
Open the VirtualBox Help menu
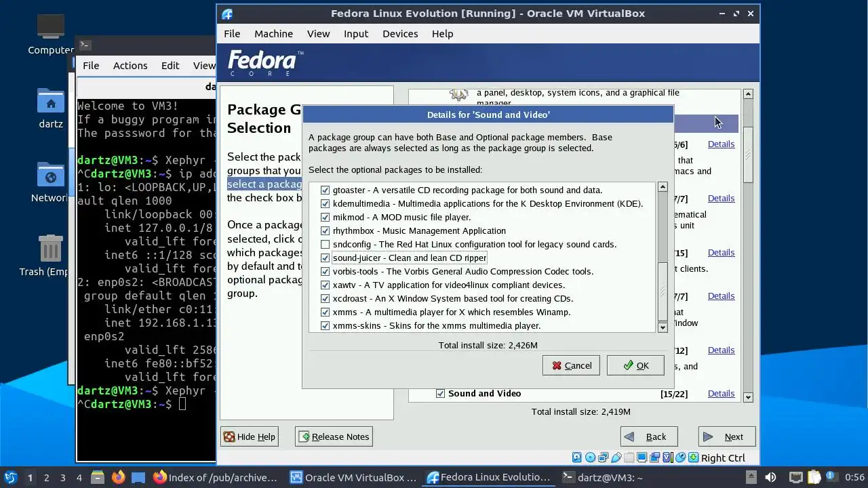coord(442,33)
